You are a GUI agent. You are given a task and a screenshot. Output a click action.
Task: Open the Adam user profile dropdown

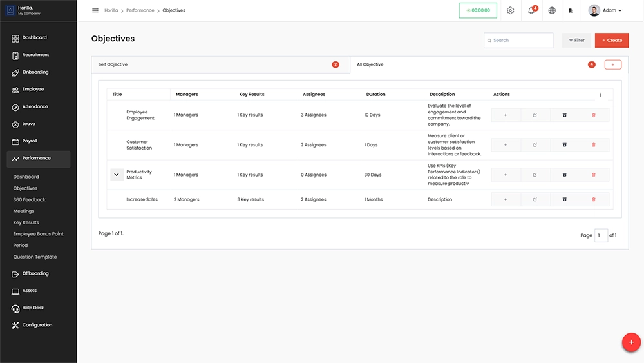coord(605,10)
